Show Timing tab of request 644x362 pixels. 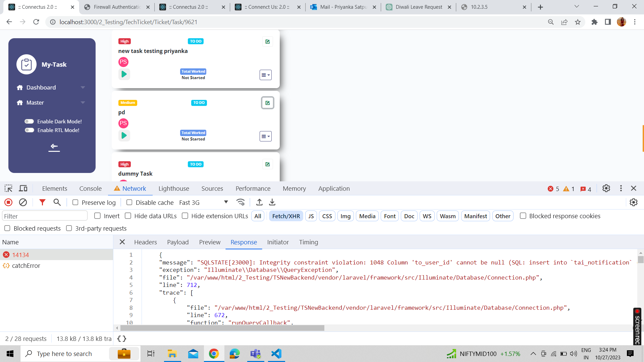309,242
